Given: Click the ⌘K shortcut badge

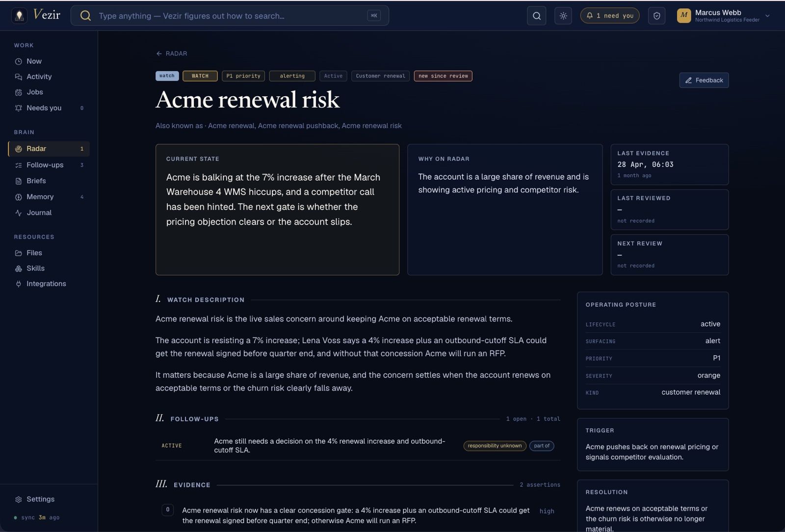Looking at the screenshot, I should click(x=374, y=16).
